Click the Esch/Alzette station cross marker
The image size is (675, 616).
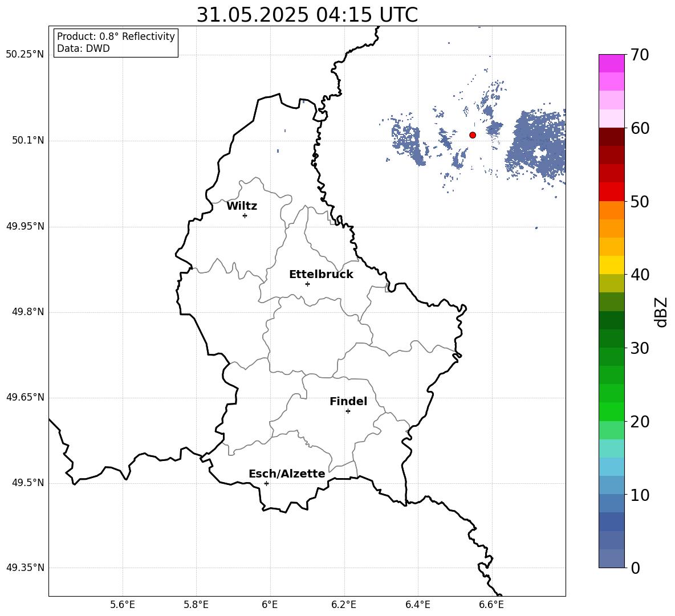tap(266, 483)
